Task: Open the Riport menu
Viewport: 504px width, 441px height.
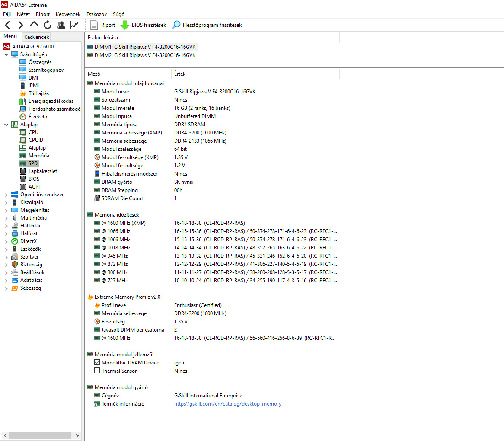Action: click(43, 14)
